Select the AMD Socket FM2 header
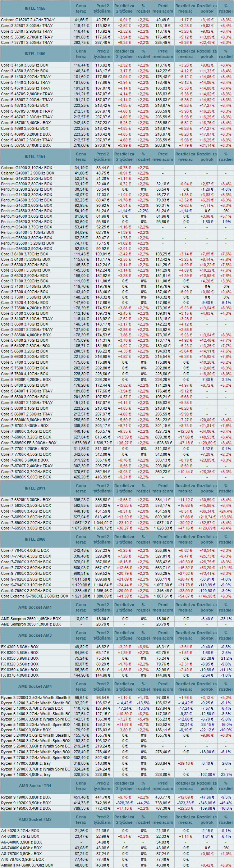Viewport: 234px width, 868px height. pos(35,819)
